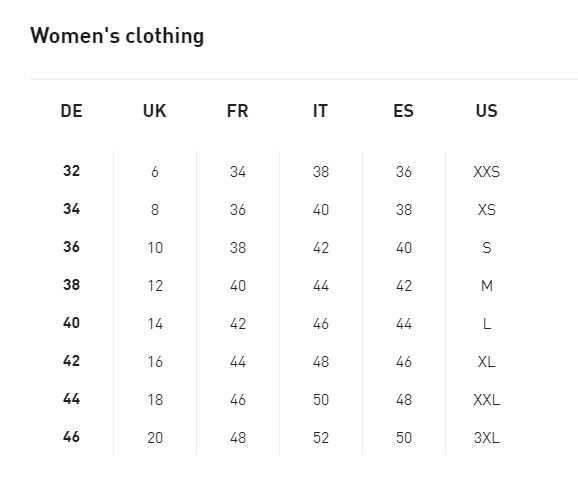Click IT size 52 cell
This screenshot has width=578, height=490.
[321, 438]
